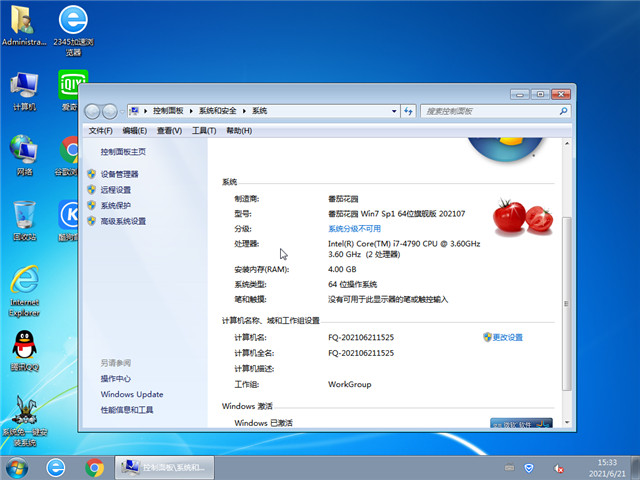Launch 2345加速浏览器 desktop icon
Image resolution: width=640 pixels, height=480 pixels.
(73, 29)
